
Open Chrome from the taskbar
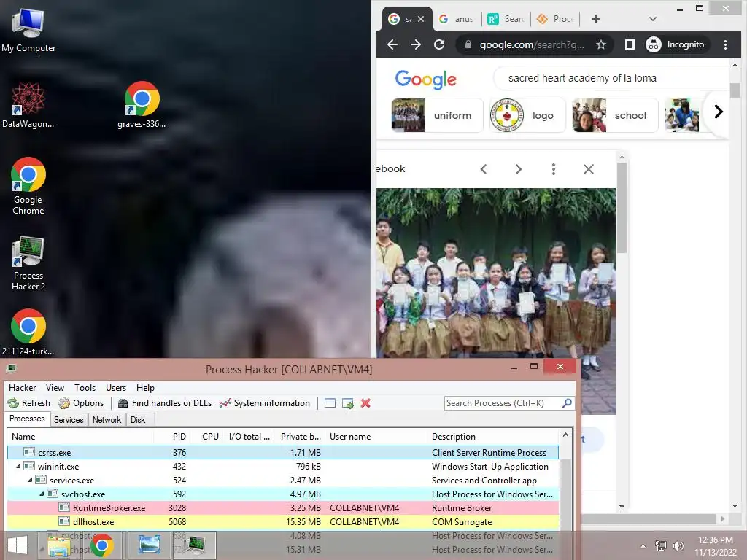pyautogui.click(x=101, y=545)
